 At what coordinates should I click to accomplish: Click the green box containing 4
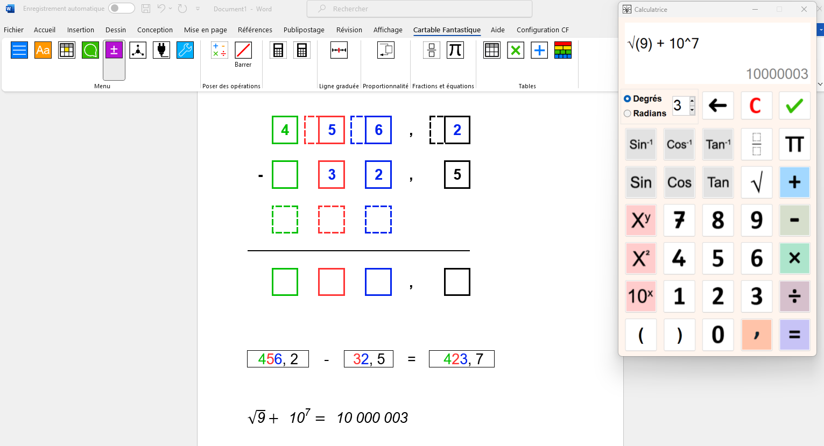(x=285, y=130)
